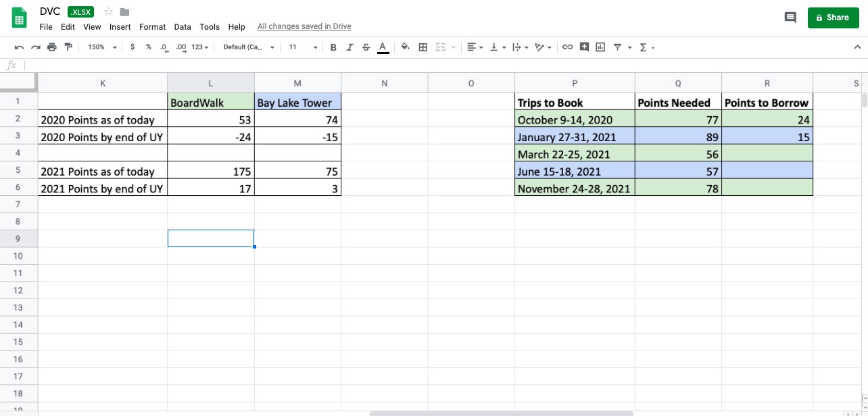Open the Help menu
This screenshot has height=416, width=868.
[x=237, y=27]
